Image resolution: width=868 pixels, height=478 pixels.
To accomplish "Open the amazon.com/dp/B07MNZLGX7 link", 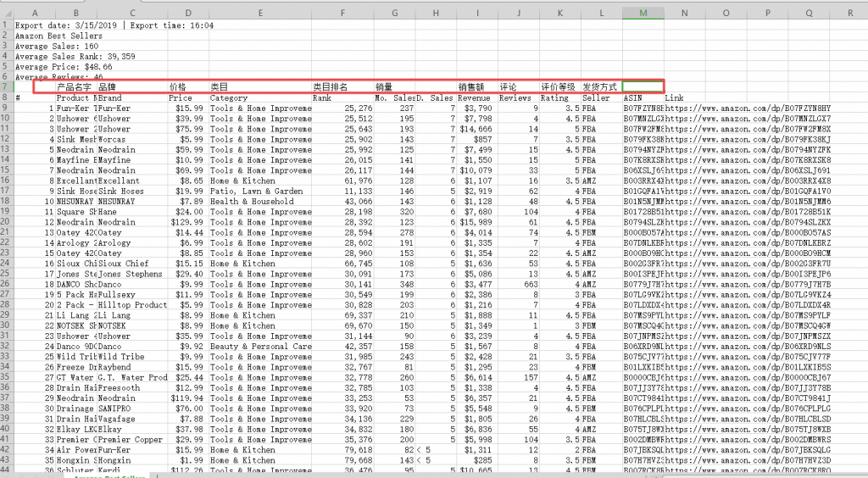I will point(748,119).
